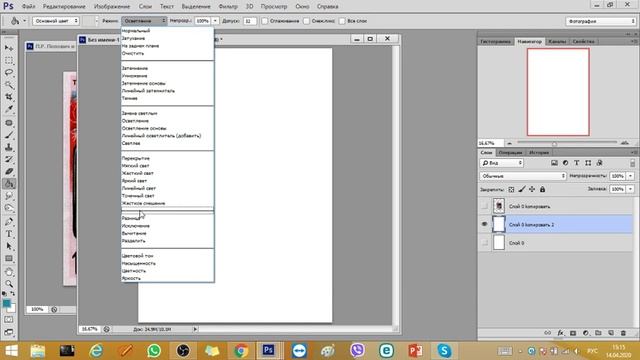Select the Eraser tool
This screenshot has height=360, width=640.
[x=9, y=171]
